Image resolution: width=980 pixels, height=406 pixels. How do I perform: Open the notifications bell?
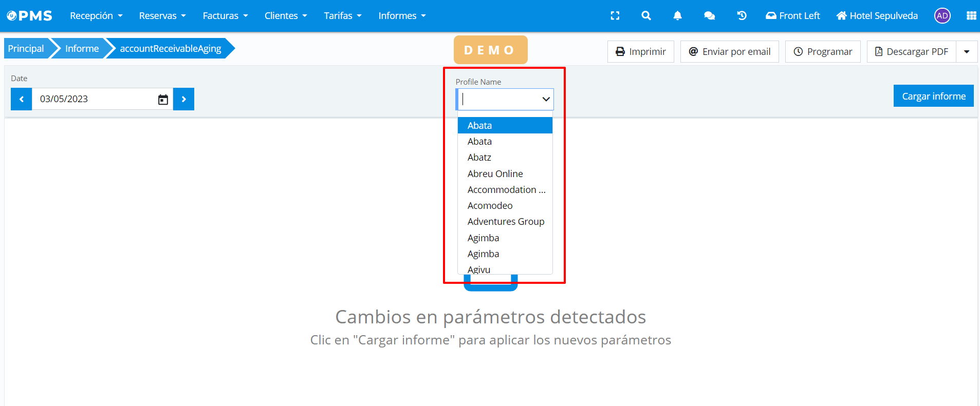coord(677,16)
